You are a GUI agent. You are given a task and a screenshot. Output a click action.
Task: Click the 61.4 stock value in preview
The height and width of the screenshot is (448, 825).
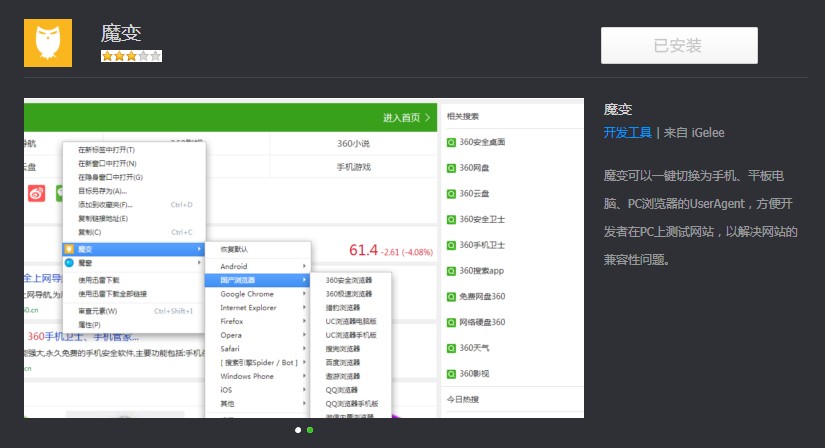(364, 250)
